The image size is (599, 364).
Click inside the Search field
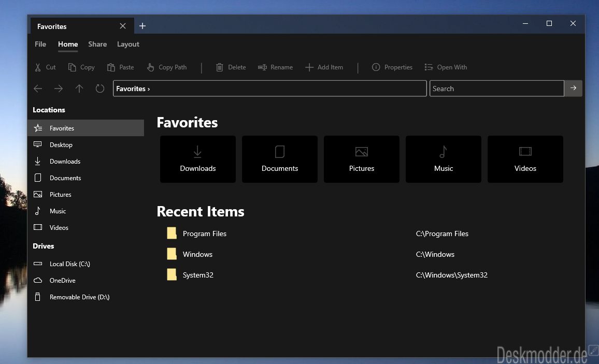coord(496,89)
